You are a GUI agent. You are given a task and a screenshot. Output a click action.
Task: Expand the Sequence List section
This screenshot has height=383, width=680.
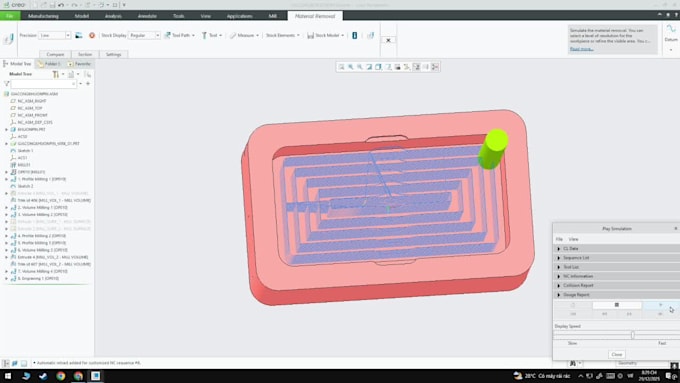point(559,258)
